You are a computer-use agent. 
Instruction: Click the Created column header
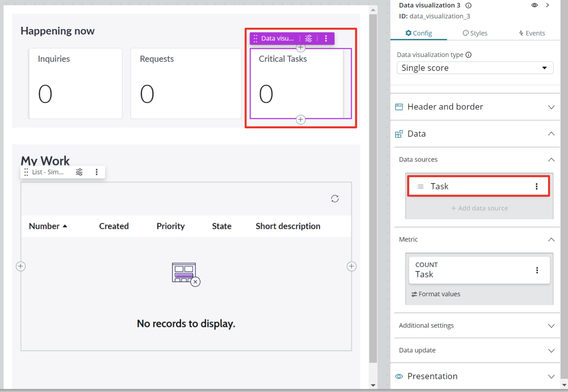pyautogui.click(x=114, y=226)
